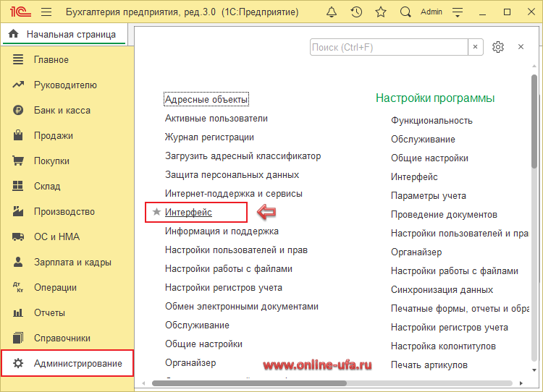Open Функциональность under Настройки программы

(432, 120)
